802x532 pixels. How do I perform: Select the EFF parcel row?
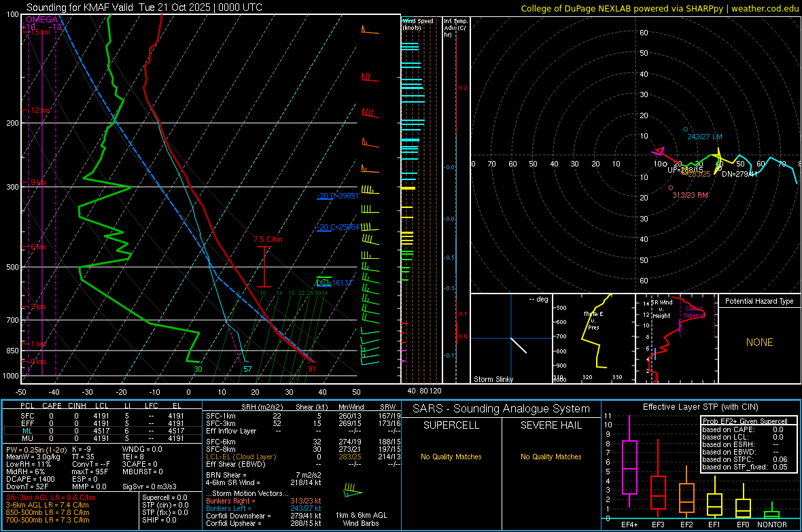tap(103, 423)
